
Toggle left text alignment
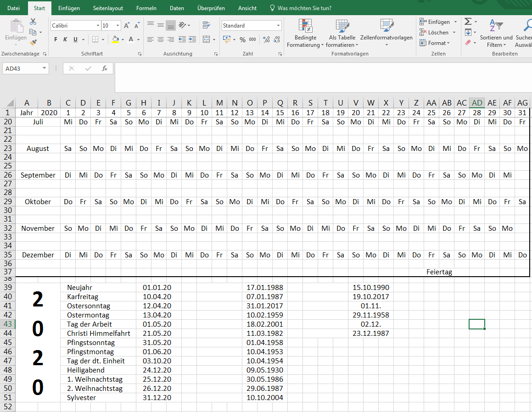click(x=150, y=39)
